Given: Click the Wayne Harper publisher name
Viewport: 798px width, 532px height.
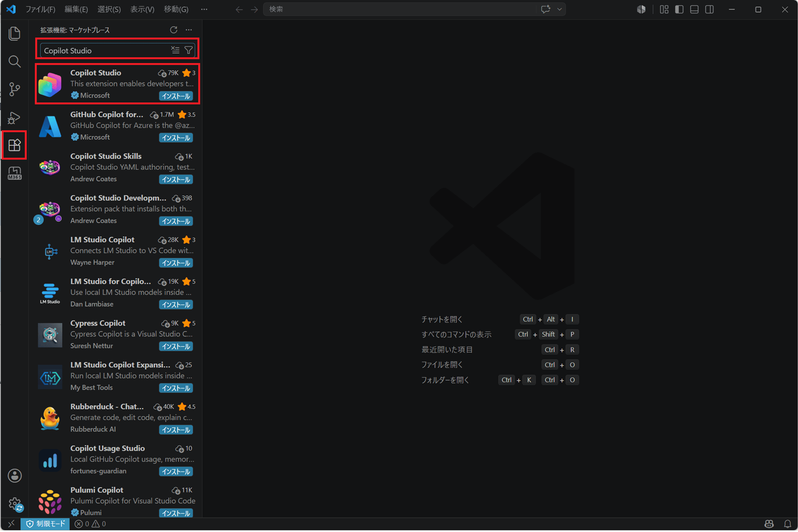Looking at the screenshot, I should click(93, 263).
